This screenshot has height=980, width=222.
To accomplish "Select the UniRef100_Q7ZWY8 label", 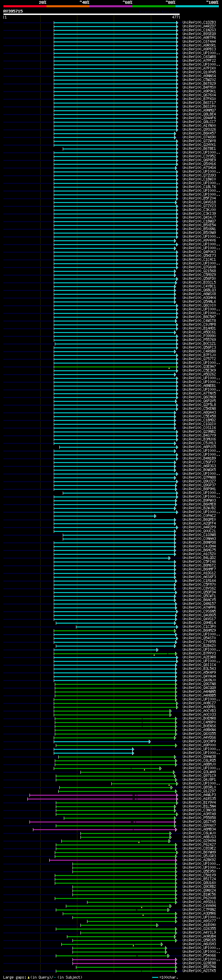I will point(199,141).
